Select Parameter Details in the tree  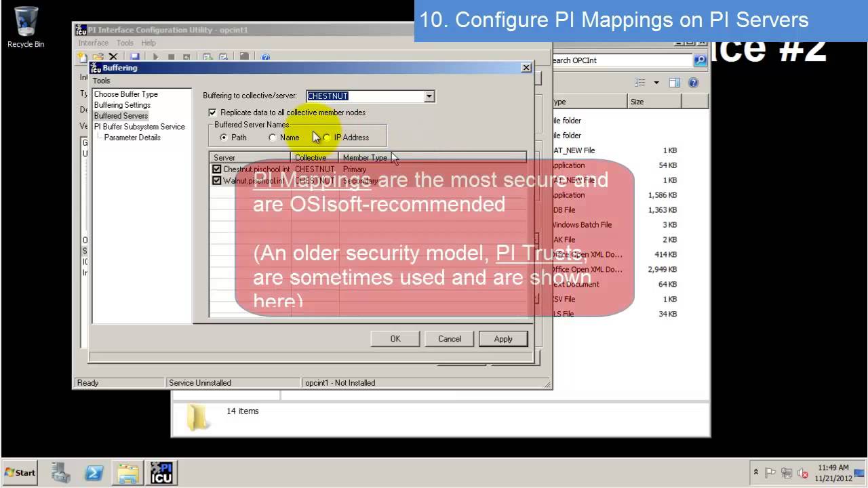click(x=132, y=138)
